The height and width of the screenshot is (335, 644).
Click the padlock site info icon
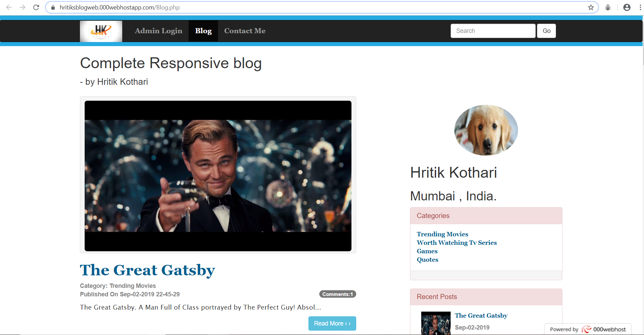pos(53,7)
